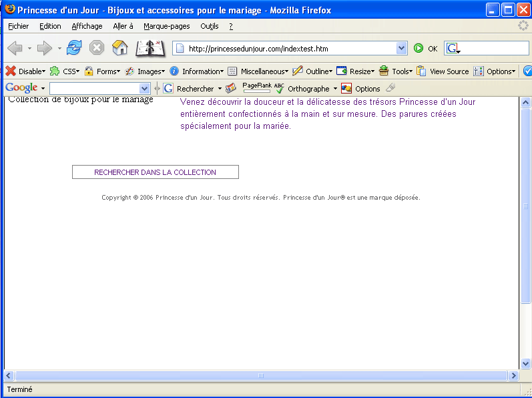Click the View Source clipboard icon
The width and height of the screenshot is (532, 398).
click(x=421, y=71)
